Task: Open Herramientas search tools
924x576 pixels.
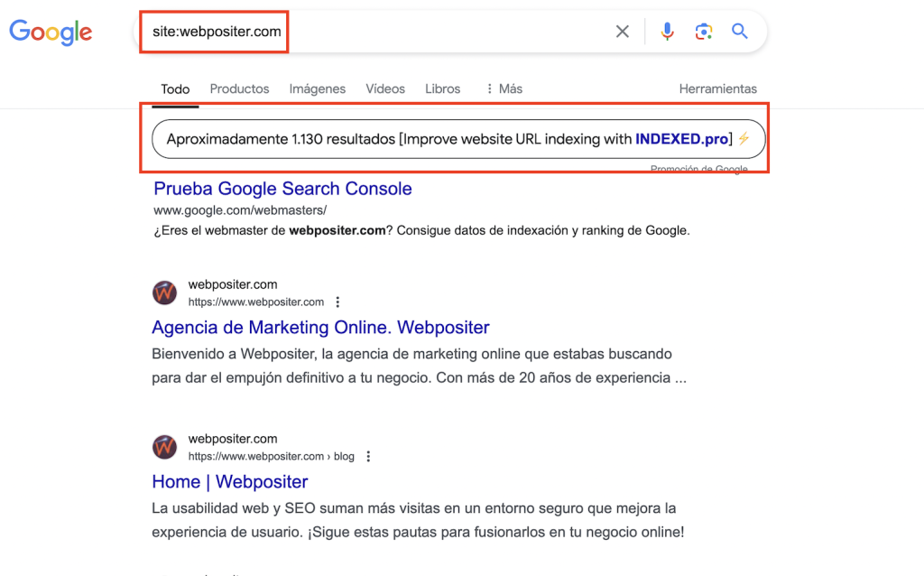Action: pos(717,88)
